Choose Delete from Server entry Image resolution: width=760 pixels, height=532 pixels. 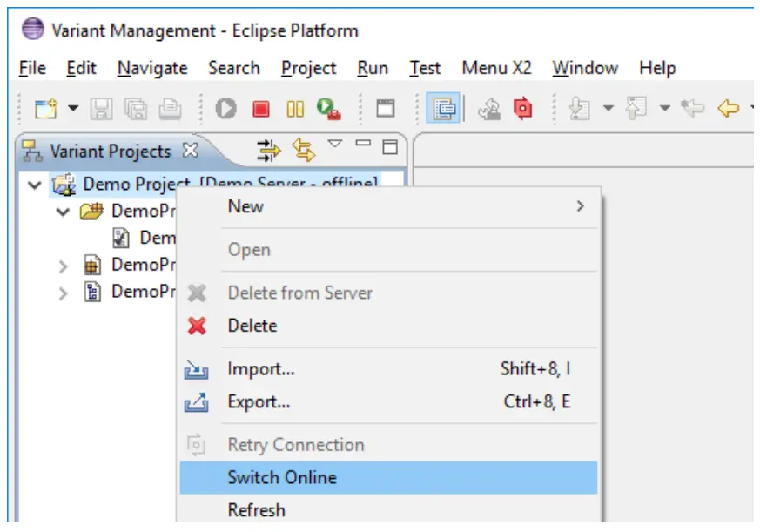[x=388, y=293]
